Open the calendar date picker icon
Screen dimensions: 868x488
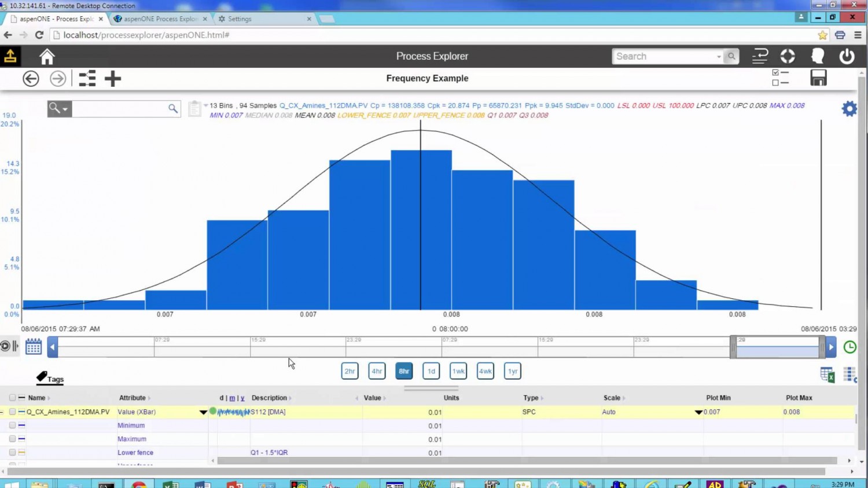[x=34, y=347]
